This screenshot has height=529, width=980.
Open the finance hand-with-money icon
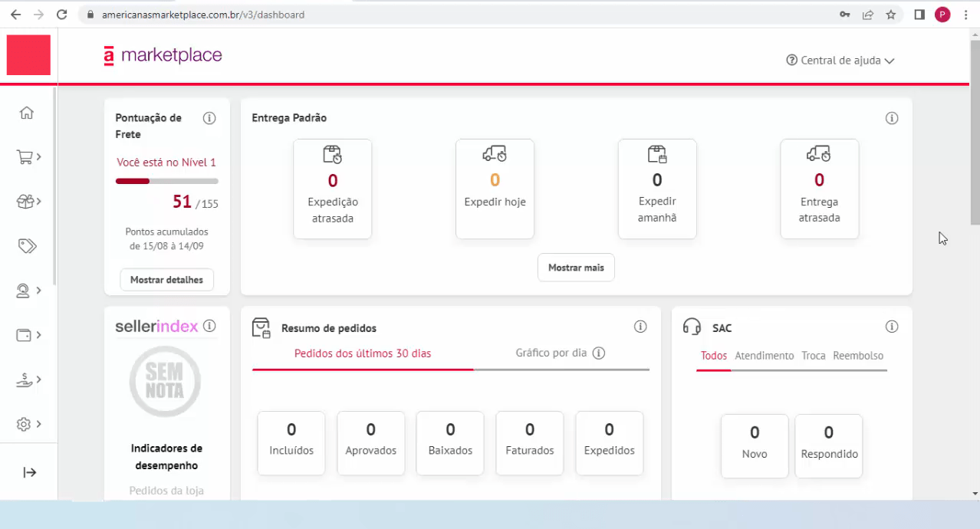coord(25,379)
